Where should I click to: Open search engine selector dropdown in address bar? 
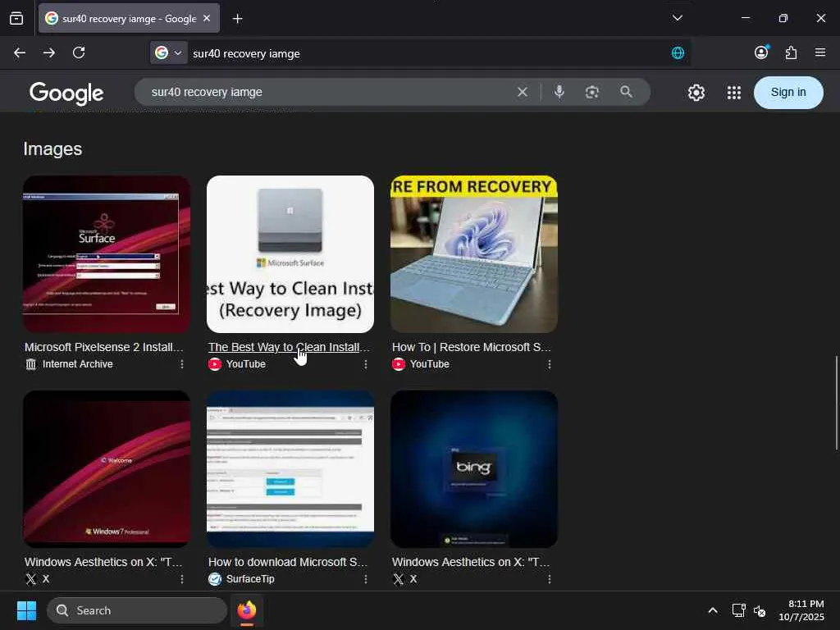tap(169, 52)
